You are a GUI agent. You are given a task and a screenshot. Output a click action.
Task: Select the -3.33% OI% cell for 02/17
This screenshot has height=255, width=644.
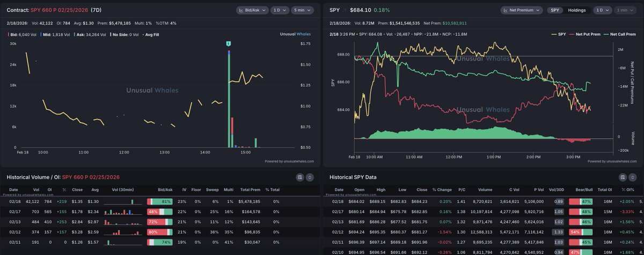point(626,211)
